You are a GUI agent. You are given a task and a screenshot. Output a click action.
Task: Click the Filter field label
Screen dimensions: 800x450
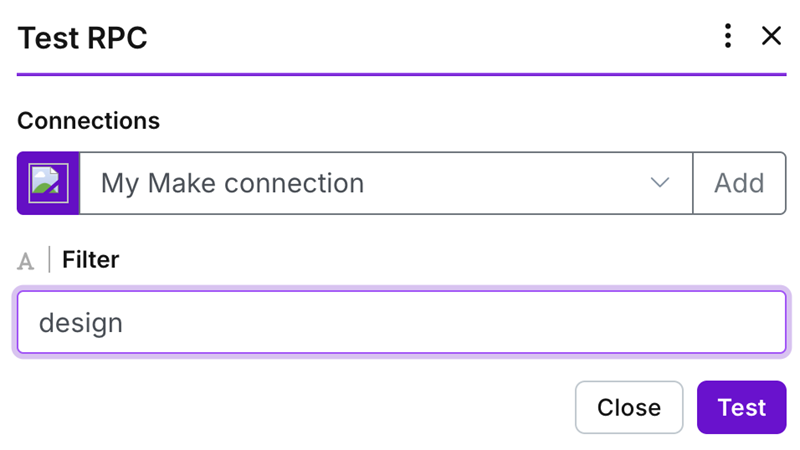90,260
